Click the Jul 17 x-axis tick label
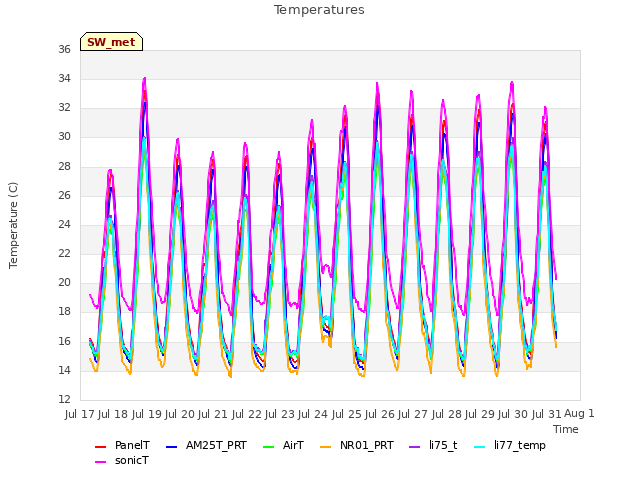The height and width of the screenshot is (480, 640). tap(80, 414)
